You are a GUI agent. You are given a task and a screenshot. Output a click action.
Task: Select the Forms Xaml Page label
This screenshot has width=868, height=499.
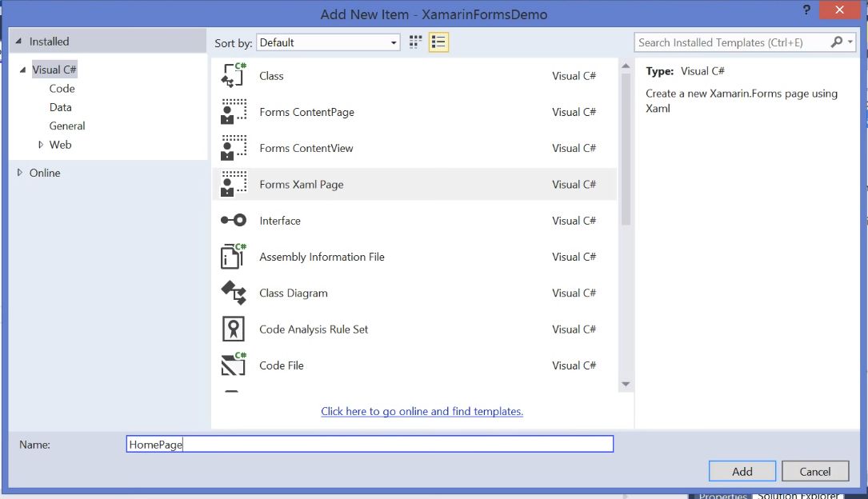coord(301,184)
